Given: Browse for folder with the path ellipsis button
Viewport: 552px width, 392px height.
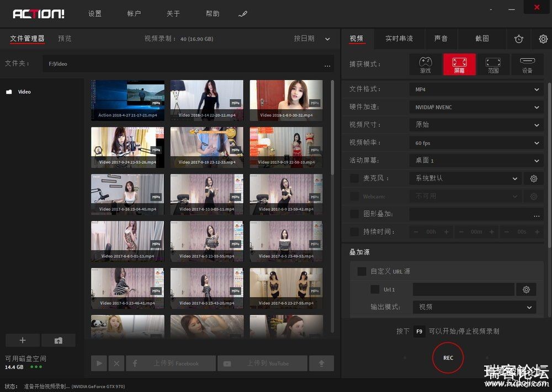Looking at the screenshot, I should (x=327, y=65).
